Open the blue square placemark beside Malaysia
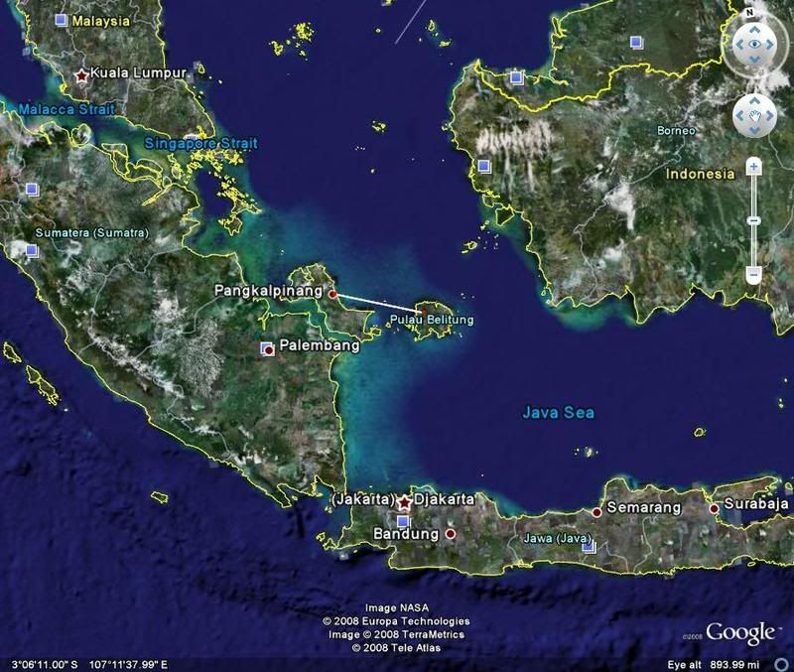The height and width of the screenshot is (672, 794). coord(62,20)
